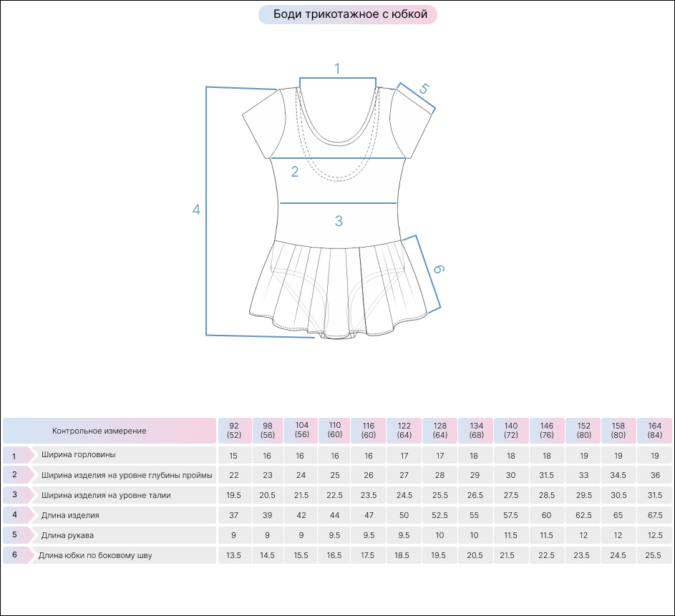Screen dimensions: 675x616
Task: Select the 92 (52) size column header
Action: point(234,431)
